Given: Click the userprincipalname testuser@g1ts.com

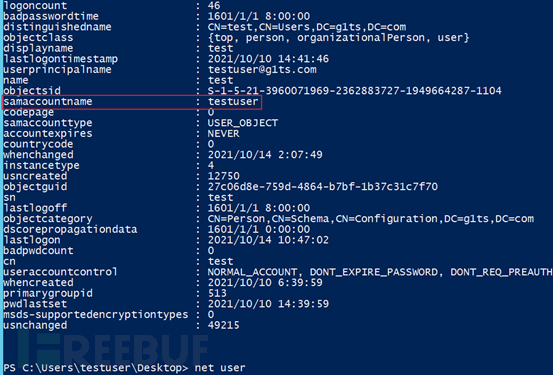Looking at the screenshot, I should click(x=262, y=69).
